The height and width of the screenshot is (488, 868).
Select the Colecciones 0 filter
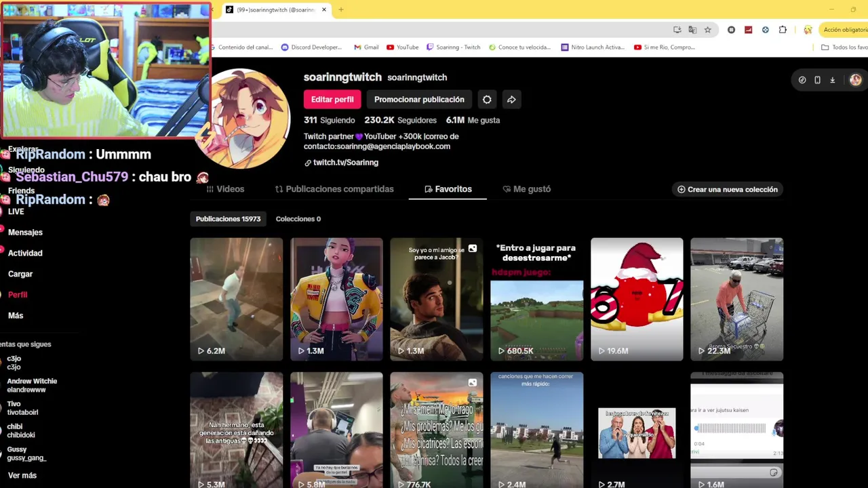tap(298, 219)
